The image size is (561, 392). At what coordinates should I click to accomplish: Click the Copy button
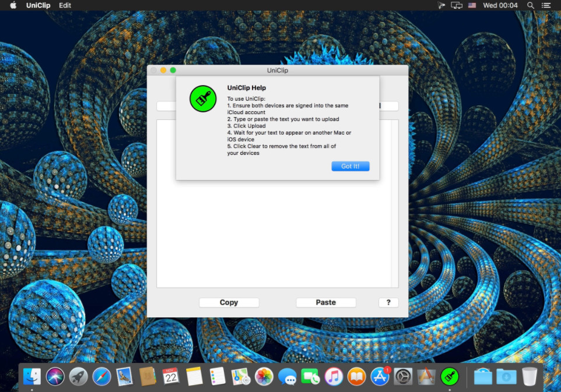click(x=229, y=303)
